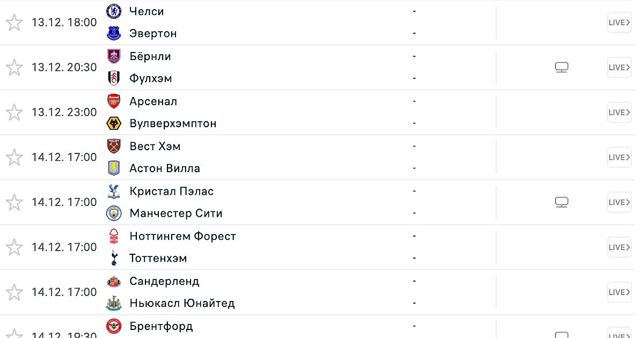Click the Chelsea club crest icon
Image resolution: width=644 pixels, height=338 pixels.
[x=114, y=11]
